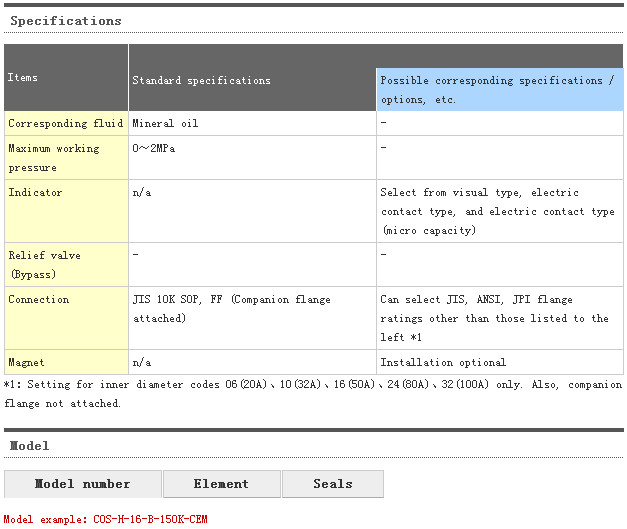
Task: Click the Specifications section heading
Action: [66, 20]
